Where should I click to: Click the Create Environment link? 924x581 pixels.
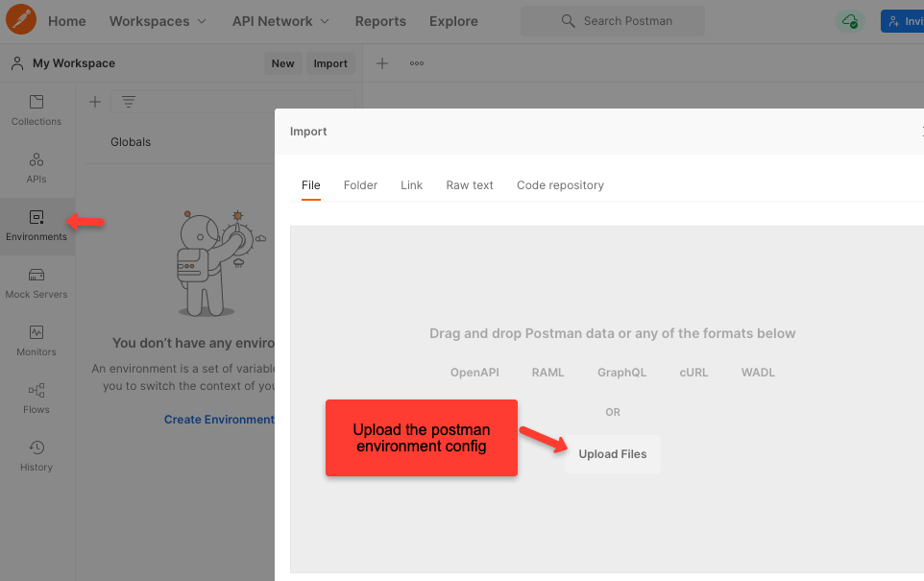219,420
